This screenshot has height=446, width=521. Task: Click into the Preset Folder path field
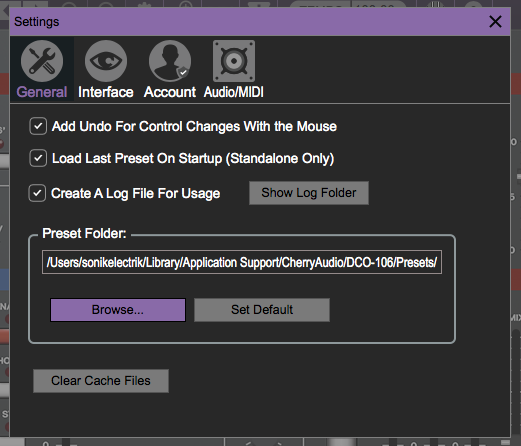pyautogui.click(x=242, y=262)
